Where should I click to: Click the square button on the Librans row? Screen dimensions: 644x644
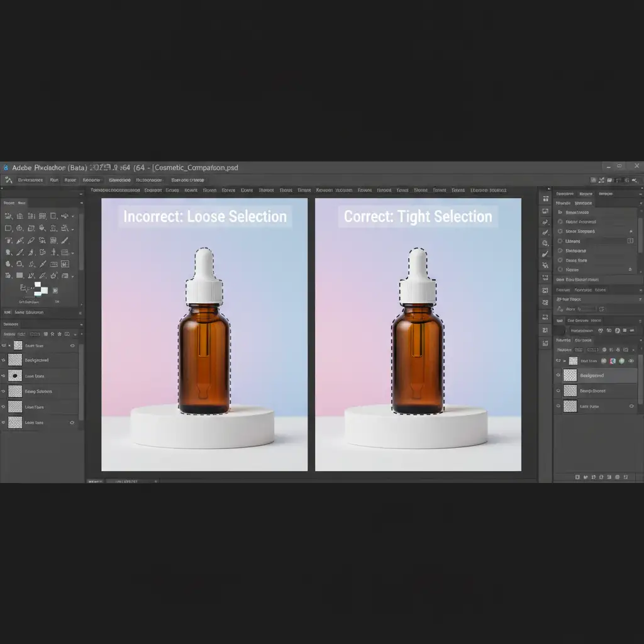tap(631, 241)
